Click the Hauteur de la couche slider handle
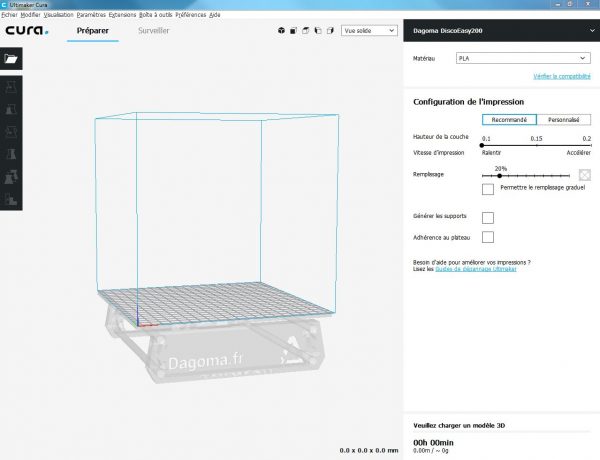This screenshot has width=600, height=460. point(482,145)
